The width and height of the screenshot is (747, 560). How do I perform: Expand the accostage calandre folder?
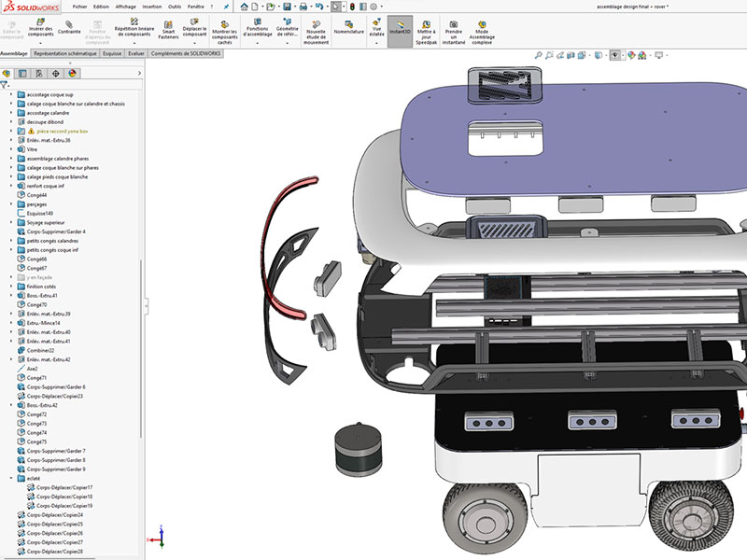click(11, 113)
